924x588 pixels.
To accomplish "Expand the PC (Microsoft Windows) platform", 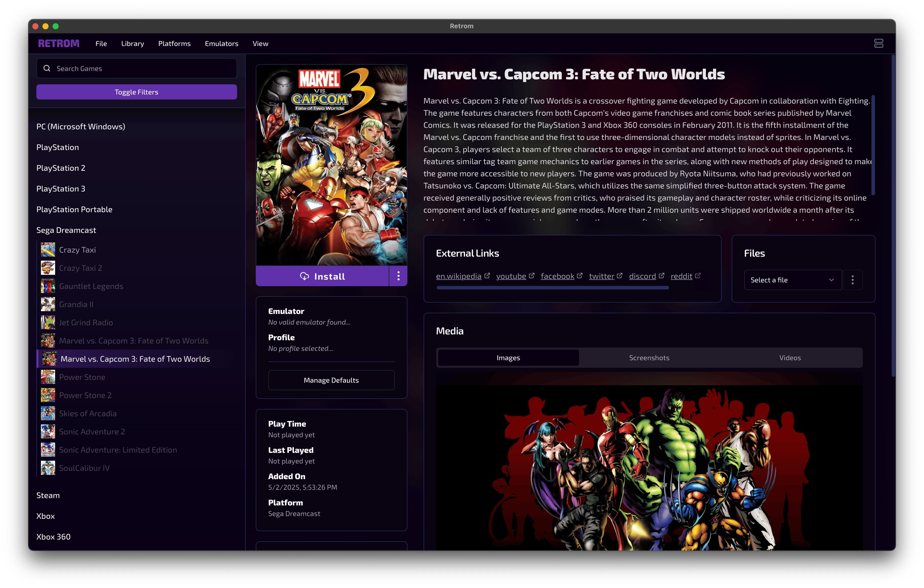I will click(81, 126).
